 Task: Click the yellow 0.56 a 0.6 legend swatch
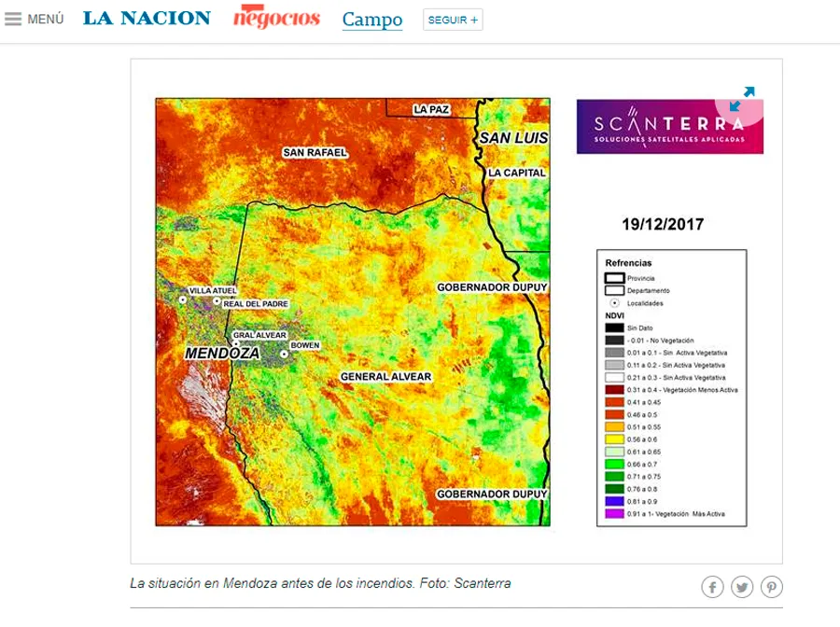coord(614,439)
